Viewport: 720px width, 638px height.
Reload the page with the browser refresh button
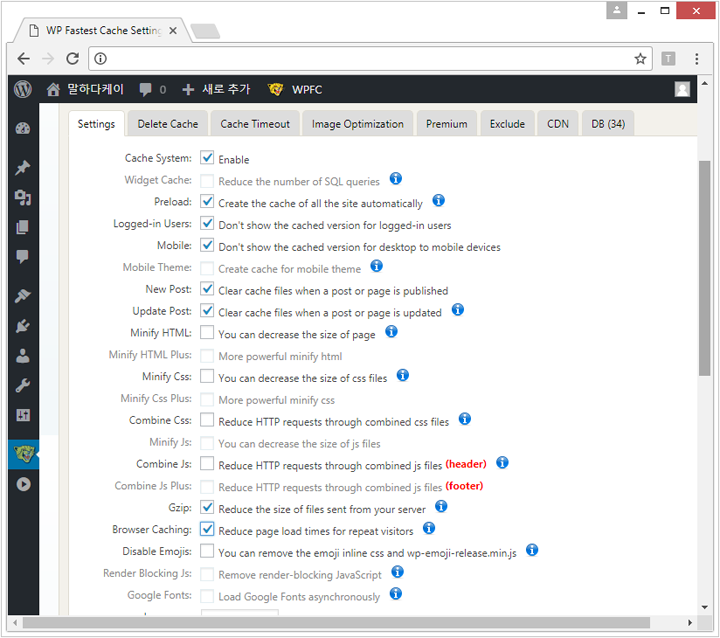coord(72,59)
